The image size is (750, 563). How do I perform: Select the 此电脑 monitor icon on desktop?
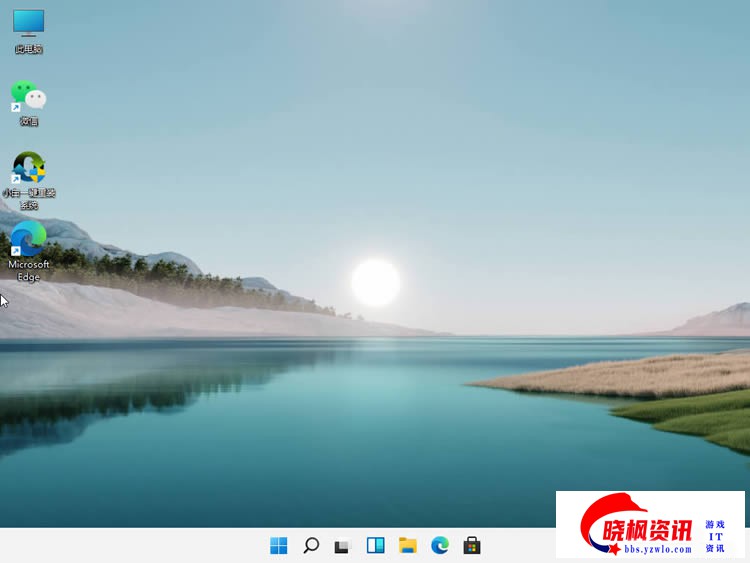(28, 23)
